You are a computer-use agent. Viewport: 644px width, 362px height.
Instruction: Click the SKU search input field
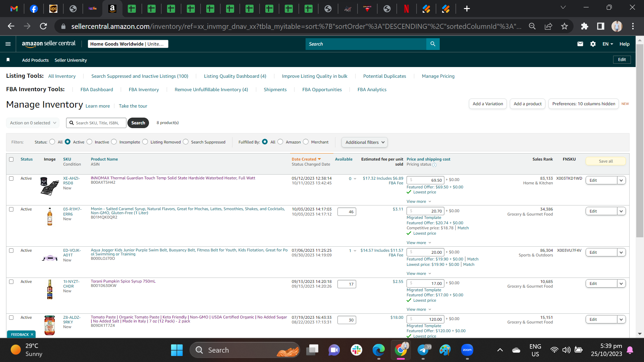(x=96, y=123)
